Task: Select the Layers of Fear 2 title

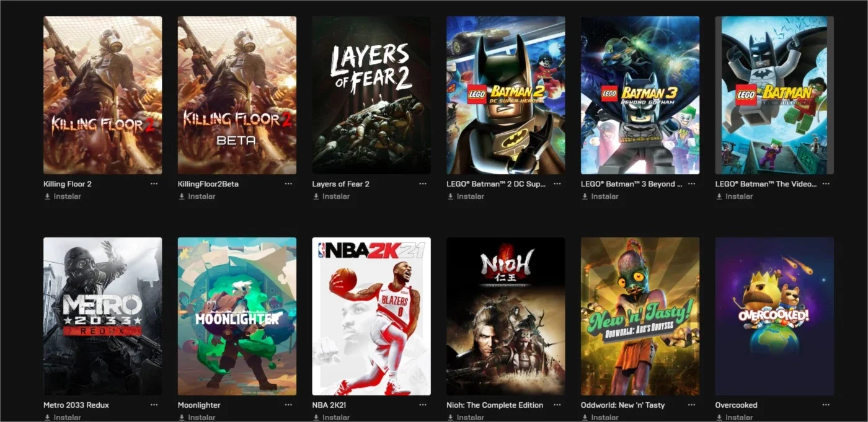Action: (341, 184)
